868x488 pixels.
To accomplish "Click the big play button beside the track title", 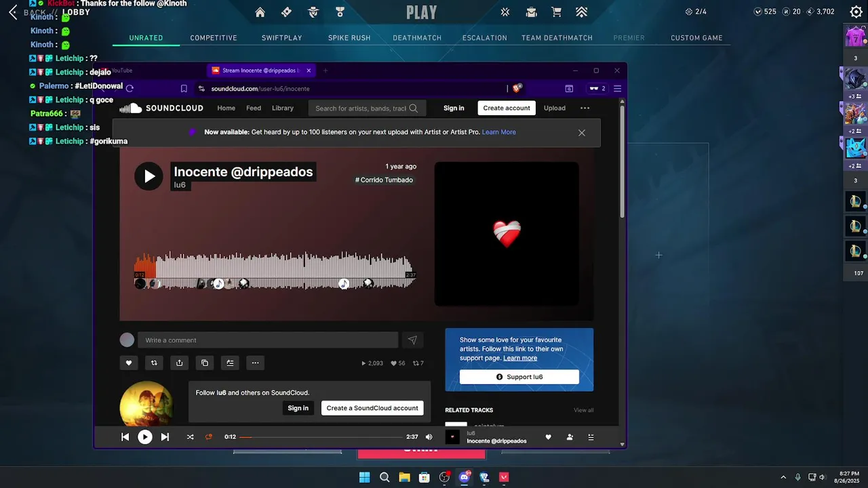I will [149, 176].
